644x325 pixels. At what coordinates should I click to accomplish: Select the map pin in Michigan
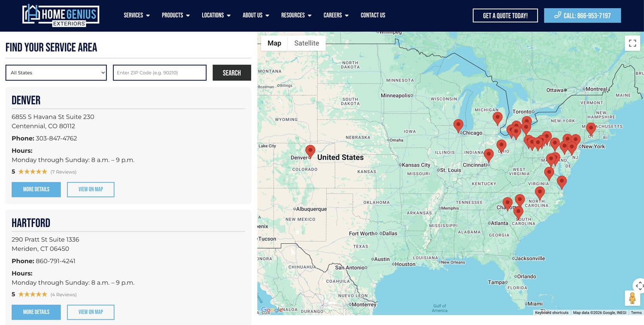tap(497, 118)
